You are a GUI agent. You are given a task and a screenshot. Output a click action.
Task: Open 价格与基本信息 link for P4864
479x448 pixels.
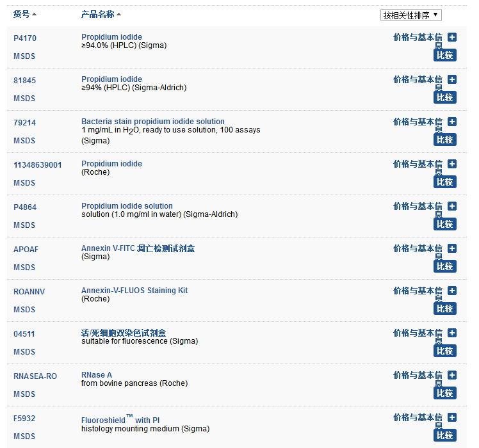pos(418,209)
